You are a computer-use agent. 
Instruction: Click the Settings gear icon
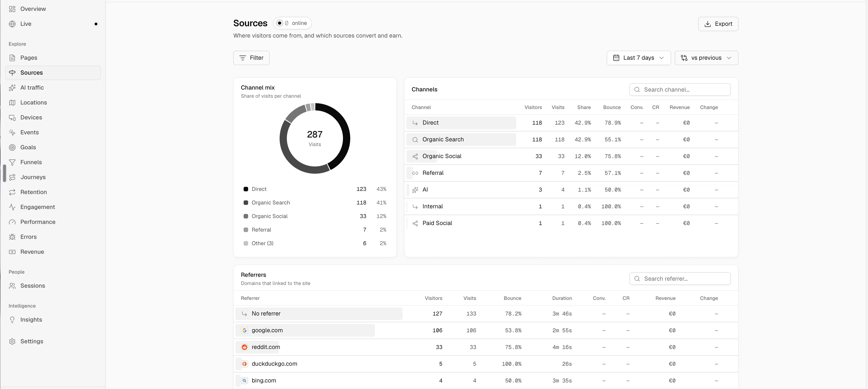click(x=12, y=341)
